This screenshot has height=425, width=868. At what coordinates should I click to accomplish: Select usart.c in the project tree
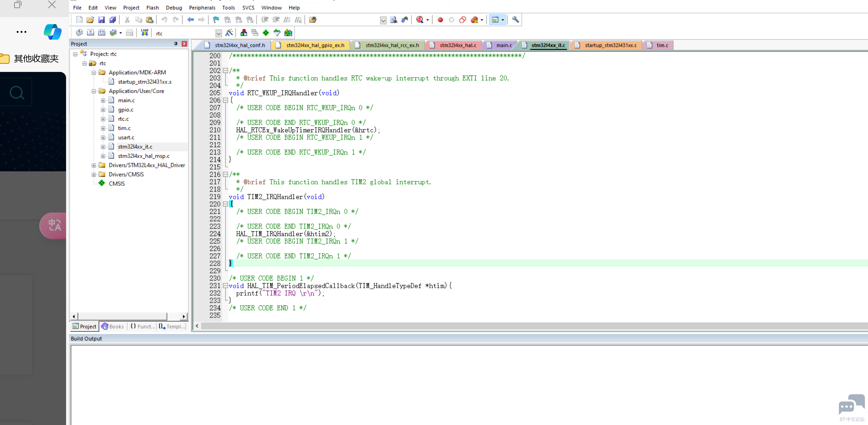point(126,138)
